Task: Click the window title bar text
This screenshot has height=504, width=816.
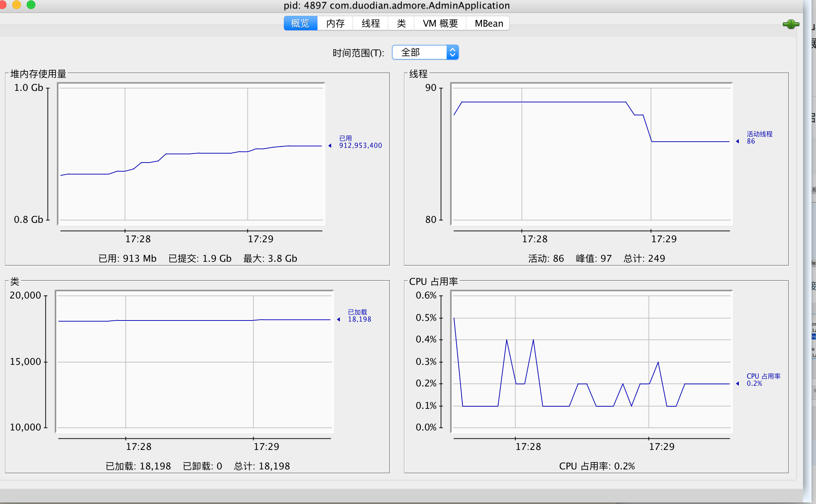Action: (x=396, y=5)
